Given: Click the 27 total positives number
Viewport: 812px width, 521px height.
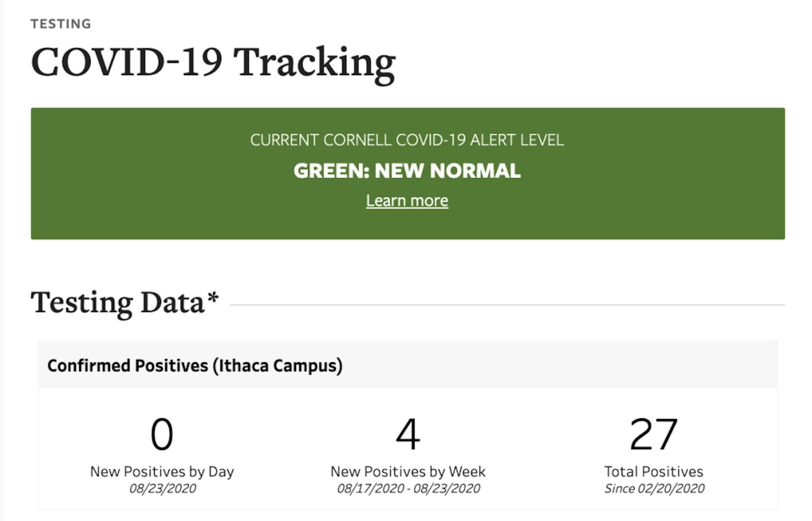Looking at the screenshot, I should coord(653,435).
